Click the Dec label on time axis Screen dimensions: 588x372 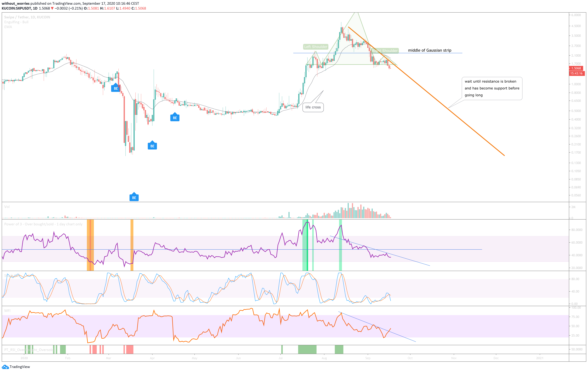pyautogui.click(x=496, y=358)
